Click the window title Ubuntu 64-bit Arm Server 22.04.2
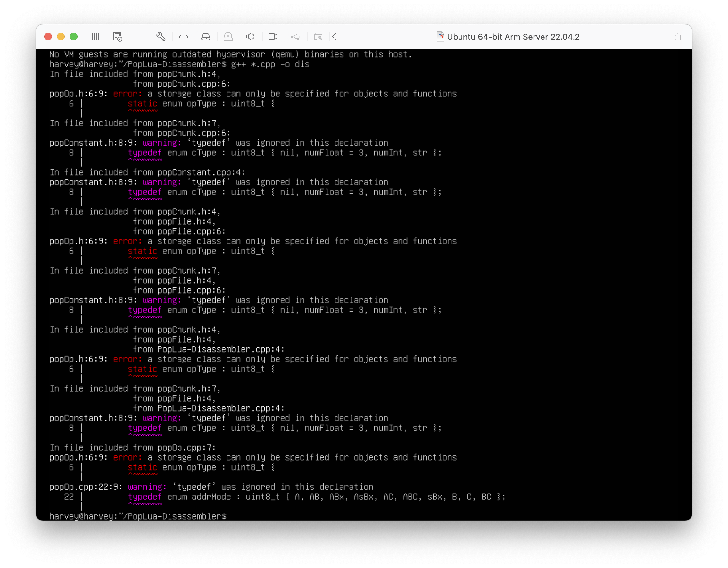The image size is (728, 568). [513, 37]
